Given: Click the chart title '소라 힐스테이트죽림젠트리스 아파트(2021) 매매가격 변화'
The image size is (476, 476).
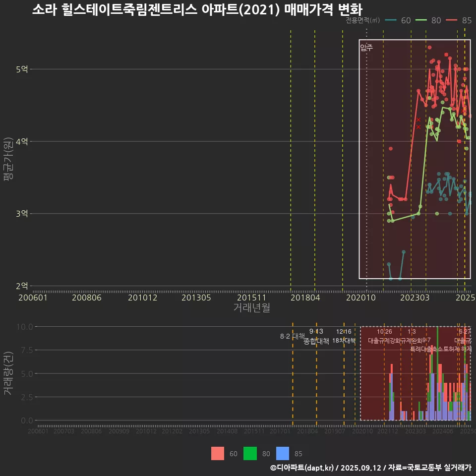Looking at the screenshot, I should point(197,10).
